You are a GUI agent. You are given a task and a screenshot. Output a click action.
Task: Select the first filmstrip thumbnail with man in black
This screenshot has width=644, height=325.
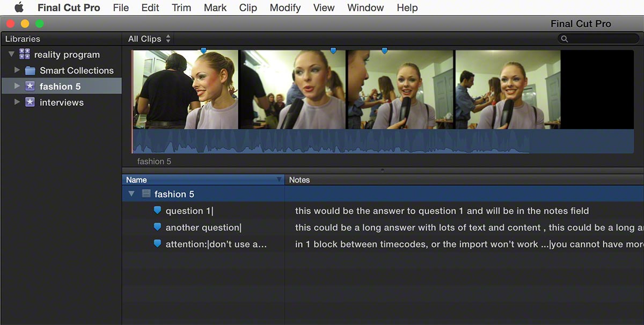pos(185,90)
